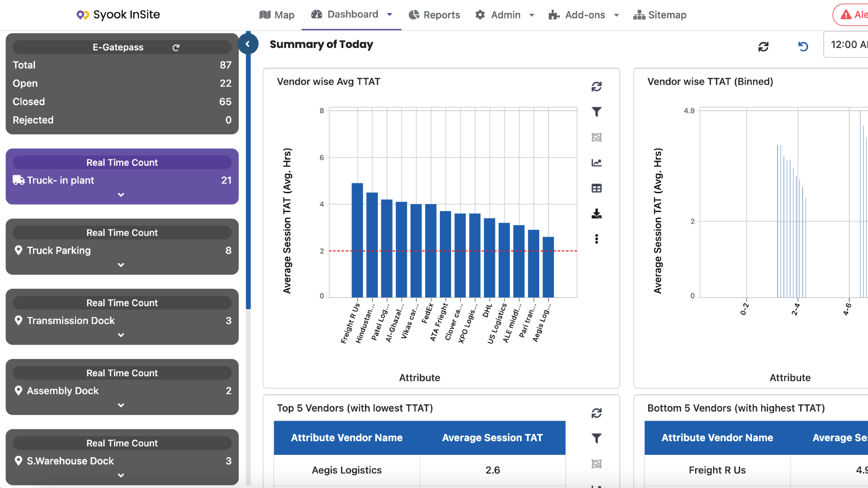Click the refresh icon on E-Gatepass panel
The height and width of the screenshot is (488, 868).
click(x=176, y=47)
